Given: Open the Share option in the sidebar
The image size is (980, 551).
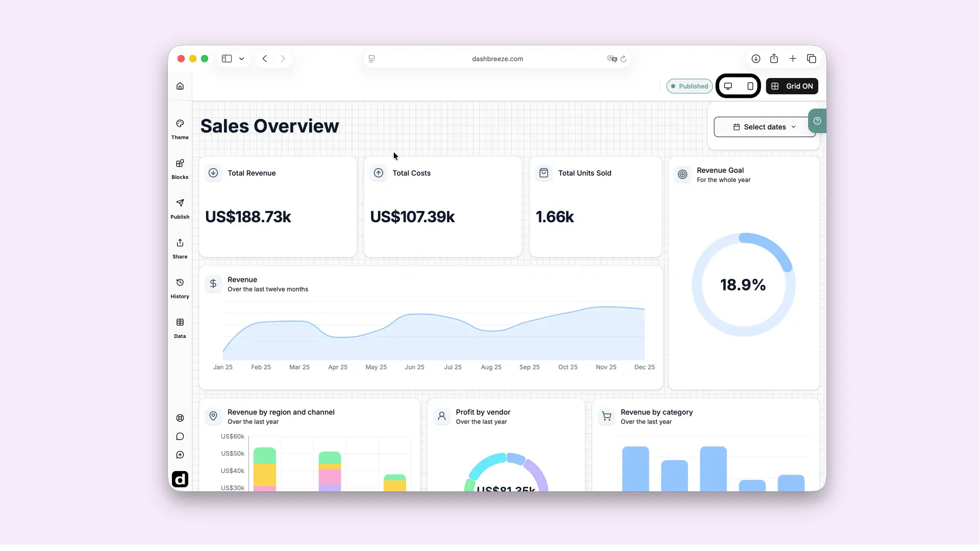Looking at the screenshot, I should pos(180,249).
